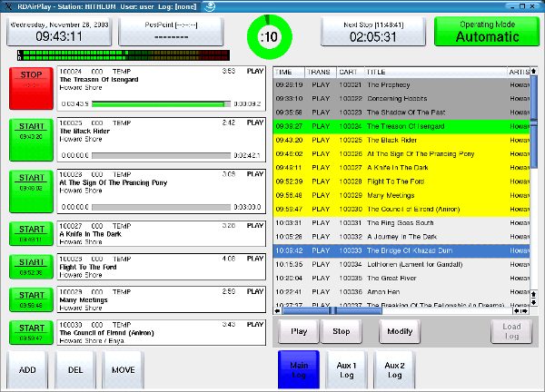Click the Treason Of Isengard progress bar

tap(161, 103)
